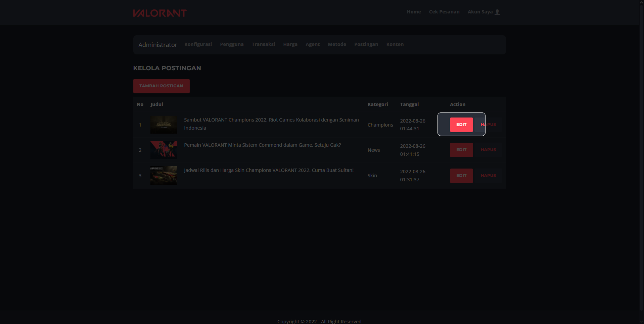Open the Agent menu item
This screenshot has height=324, width=644.
313,44
